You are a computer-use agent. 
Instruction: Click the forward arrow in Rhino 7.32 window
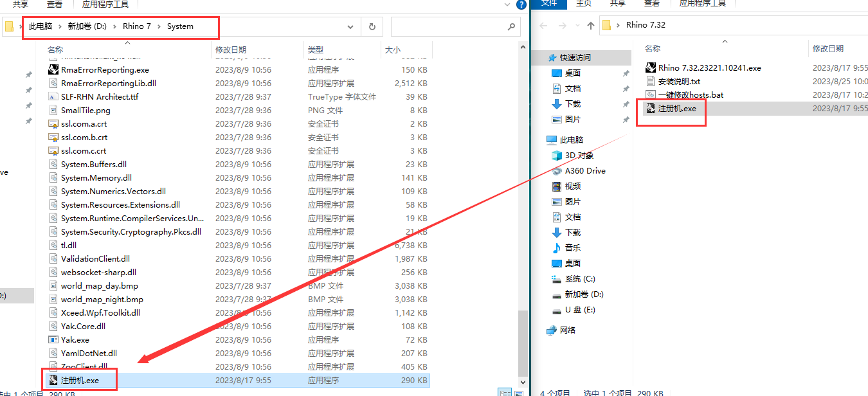564,26
